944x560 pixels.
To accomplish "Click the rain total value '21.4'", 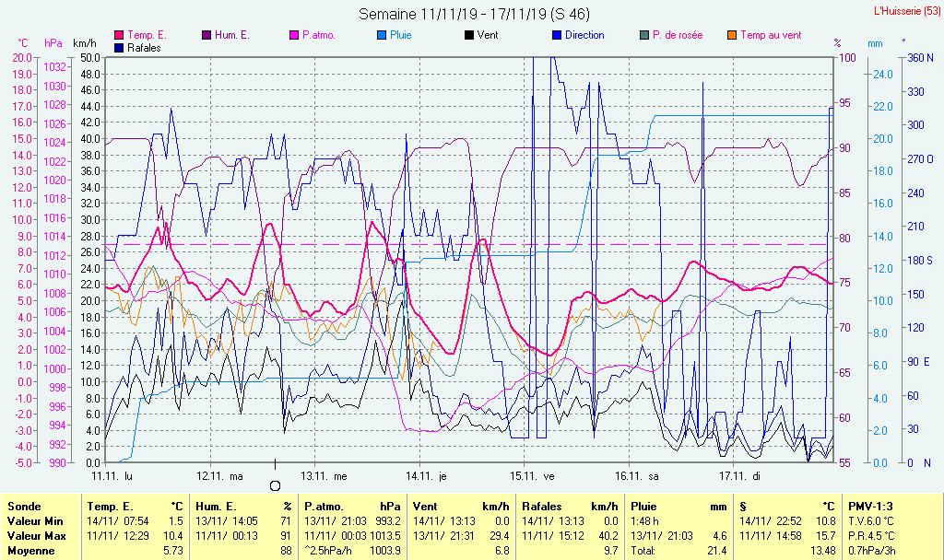I will click(x=717, y=551).
